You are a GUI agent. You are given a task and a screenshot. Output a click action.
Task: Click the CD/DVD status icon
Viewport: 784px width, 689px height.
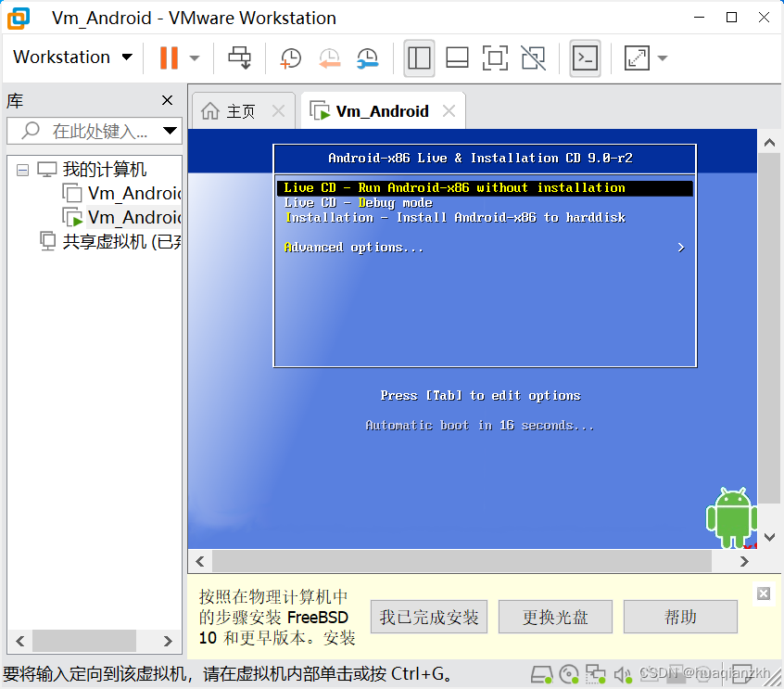568,674
